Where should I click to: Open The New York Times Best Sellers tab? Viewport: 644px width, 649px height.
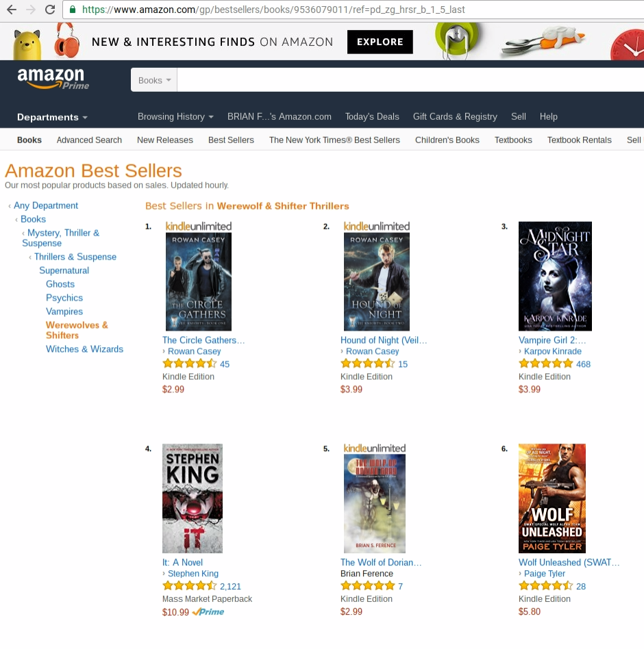334,140
